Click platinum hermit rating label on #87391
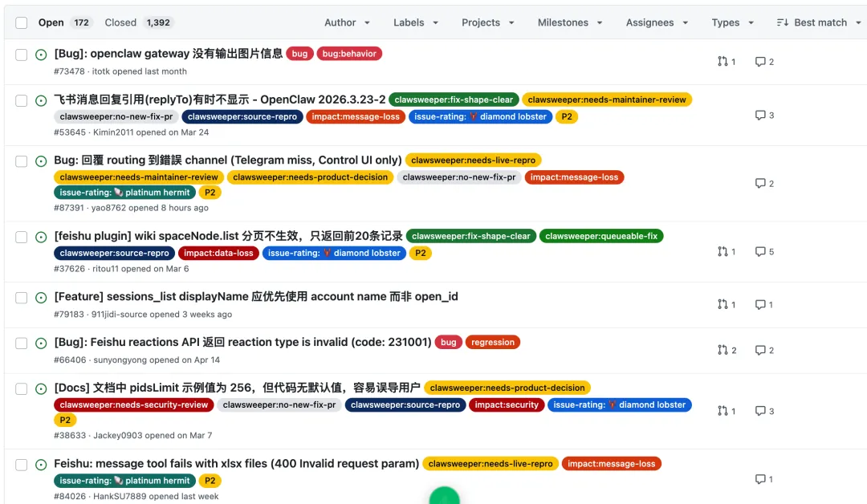 [124, 193]
